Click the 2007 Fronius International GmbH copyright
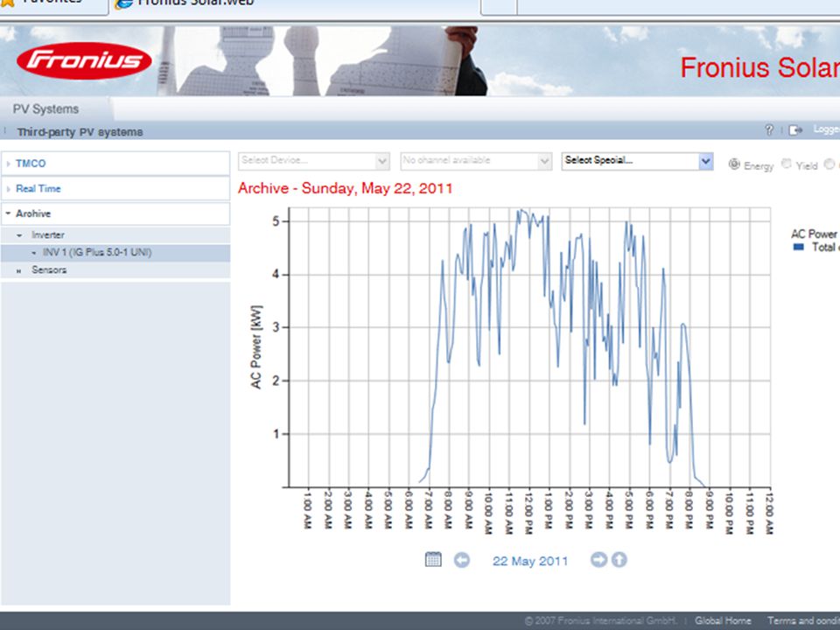This screenshot has width=840, height=630. pos(600,620)
